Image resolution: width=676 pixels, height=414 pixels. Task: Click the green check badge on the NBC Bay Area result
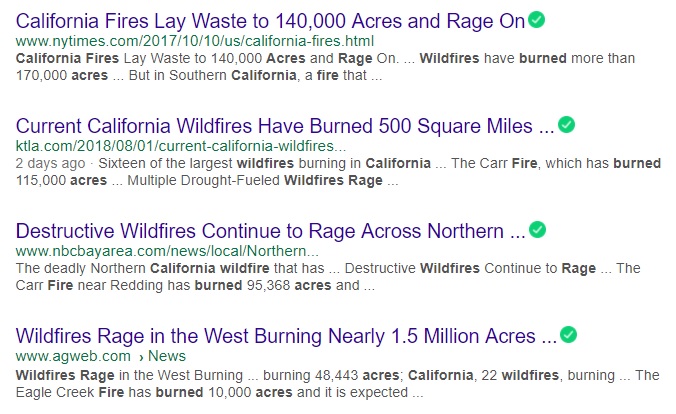538,230
